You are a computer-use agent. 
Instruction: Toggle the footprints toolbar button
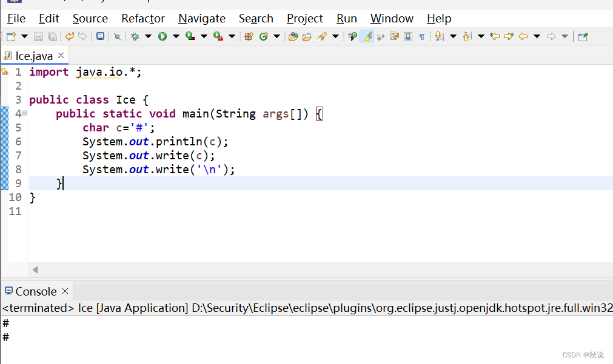tap(380, 36)
